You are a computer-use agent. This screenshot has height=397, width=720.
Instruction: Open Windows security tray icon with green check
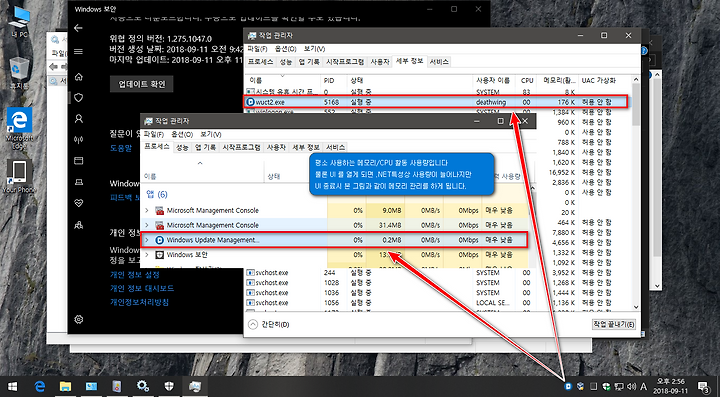(x=606, y=386)
